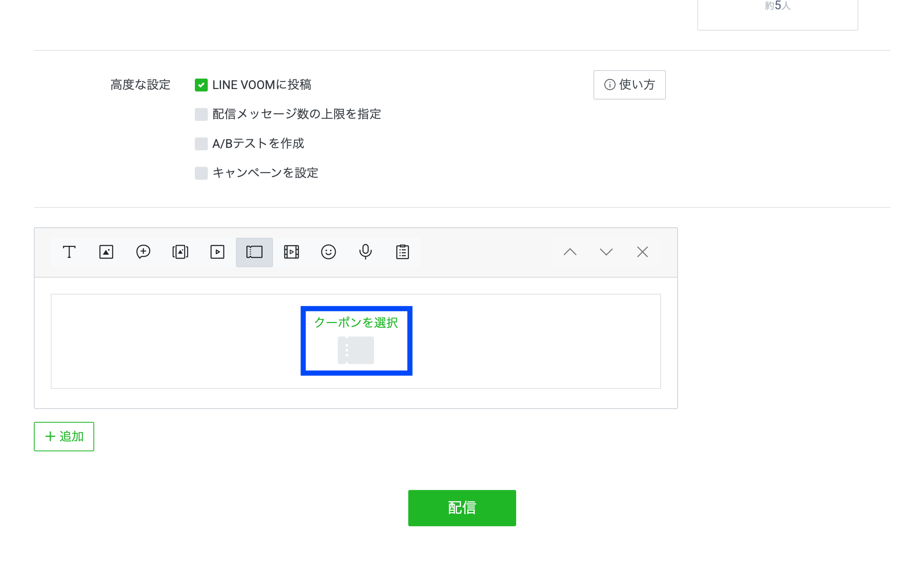Choose the Rich message icon
Image resolution: width=924 pixels, height=573 pixels.
(143, 252)
